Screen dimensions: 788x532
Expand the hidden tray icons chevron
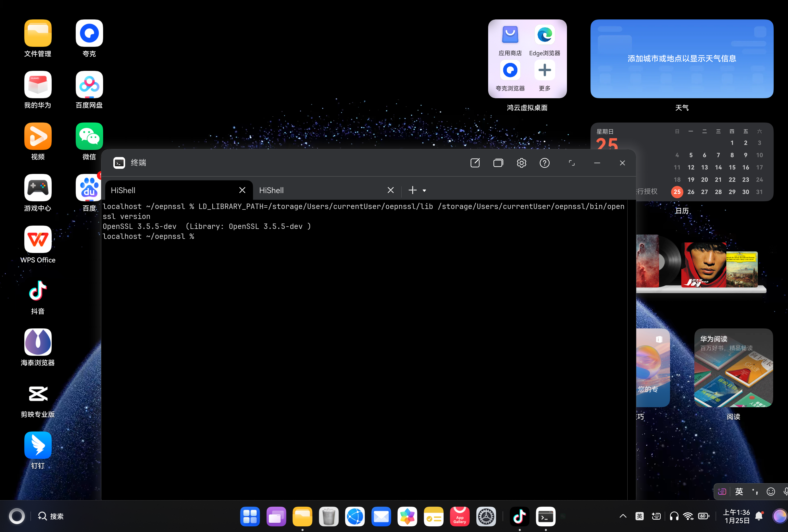623,516
